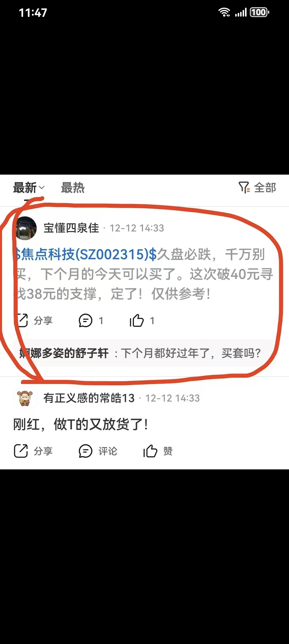Open the 最新 sort dropdown
The height and width of the screenshot is (644, 289).
[29, 188]
